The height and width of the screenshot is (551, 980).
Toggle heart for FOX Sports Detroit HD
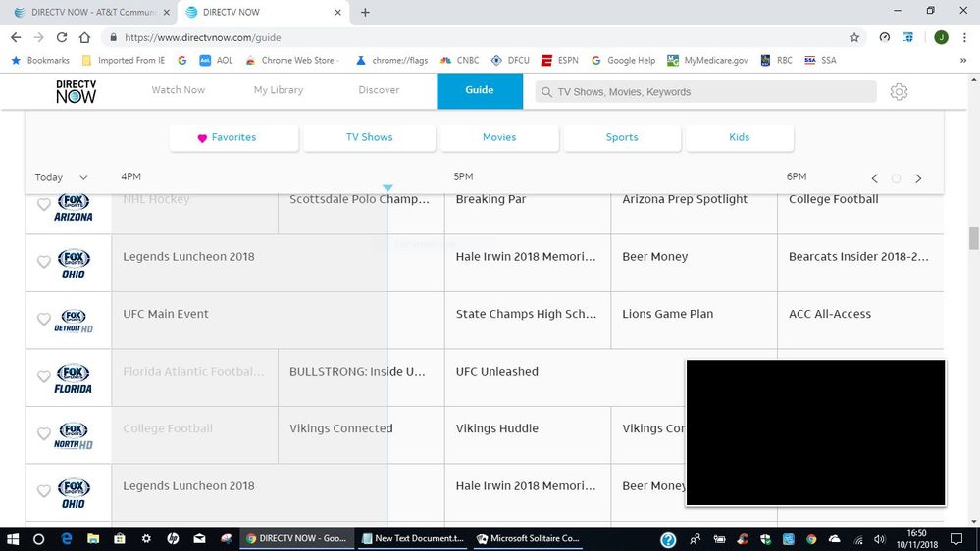tap(43, 320)
